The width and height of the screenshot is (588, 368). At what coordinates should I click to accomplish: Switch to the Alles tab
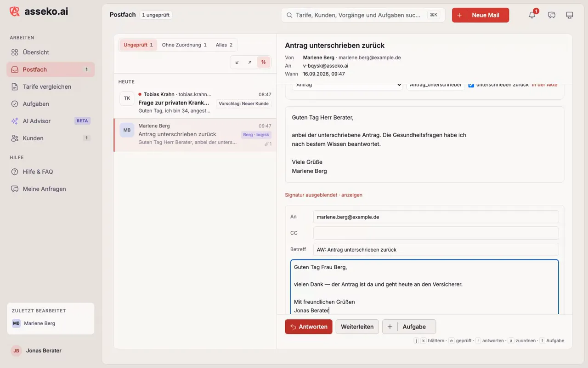pos(224,45)
